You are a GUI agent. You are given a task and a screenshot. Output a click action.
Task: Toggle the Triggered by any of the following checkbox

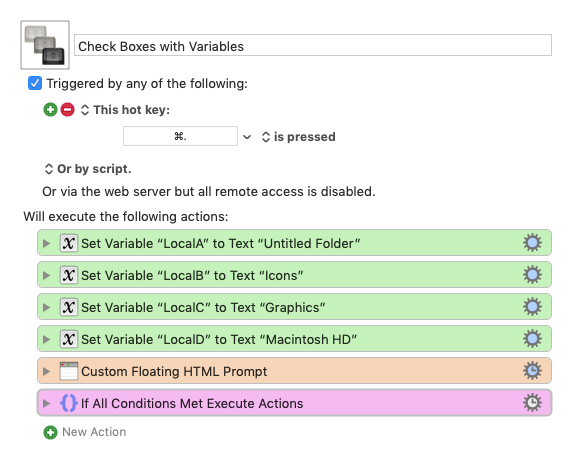pyautogui.click(x=35, y=83)
